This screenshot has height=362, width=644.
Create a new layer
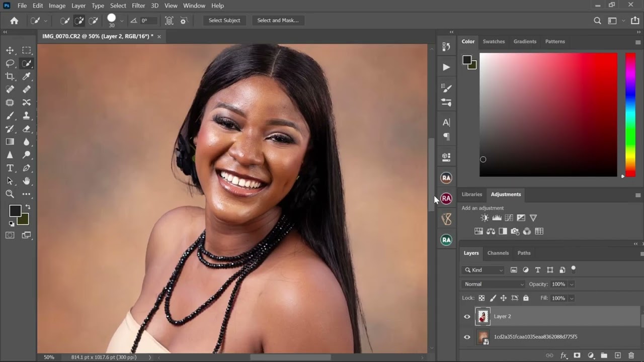618,355
